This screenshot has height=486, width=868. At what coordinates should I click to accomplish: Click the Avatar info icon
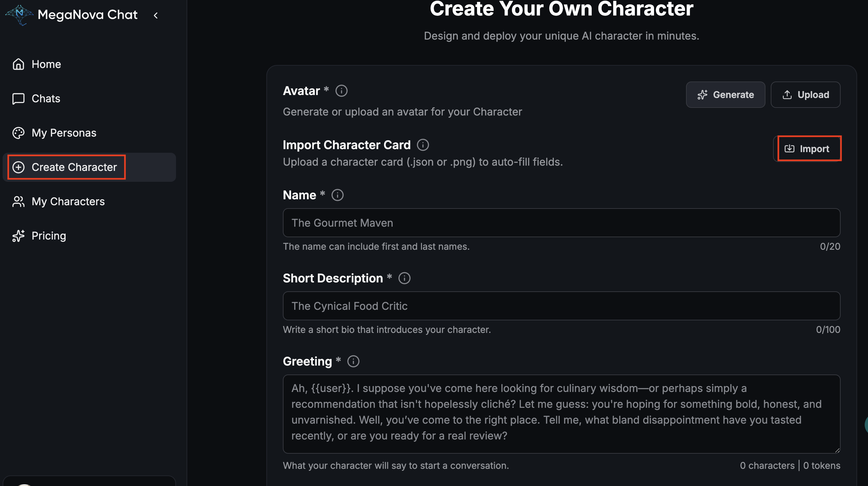[341, 91]
